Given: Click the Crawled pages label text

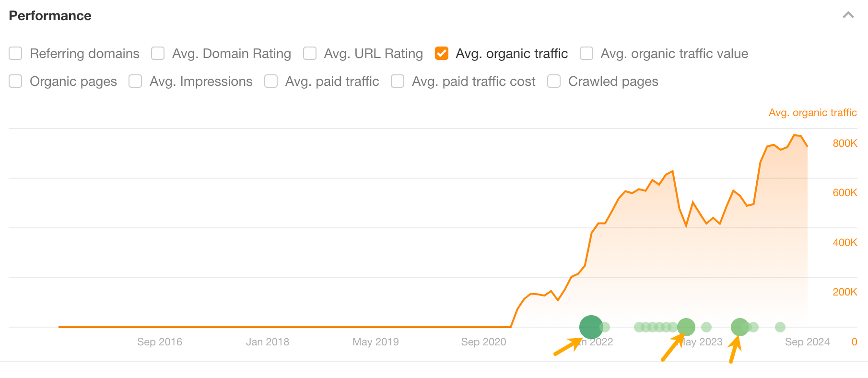Looking at the screenshot, I should 613,82.
